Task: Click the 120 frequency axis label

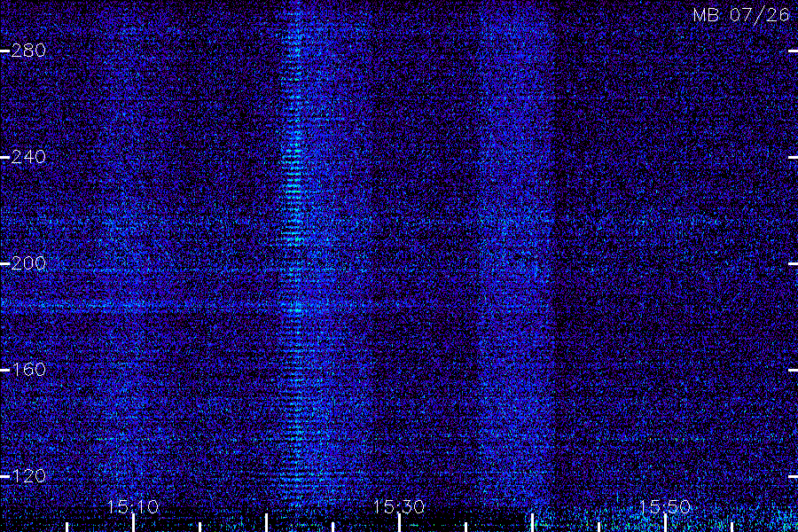Action: (x=28, y=476)
